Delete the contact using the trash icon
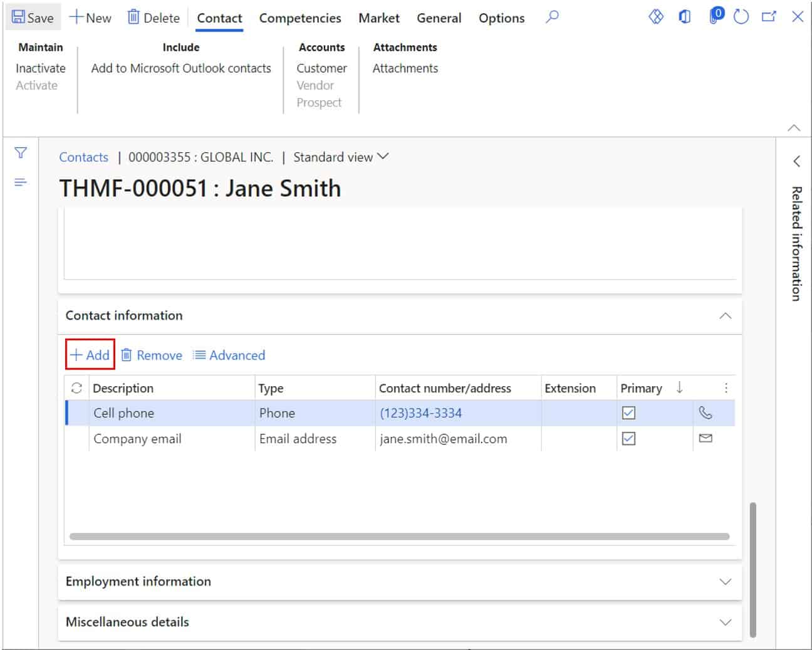The image size is (812, 650). (152, 17)
